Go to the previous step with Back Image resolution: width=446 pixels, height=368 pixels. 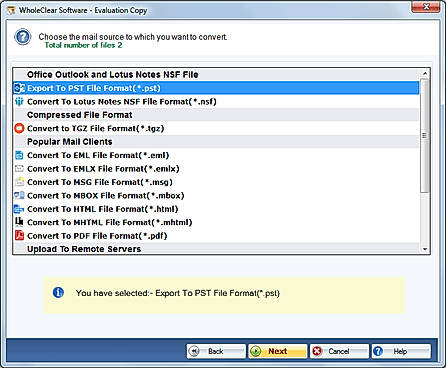pos(216,351)
